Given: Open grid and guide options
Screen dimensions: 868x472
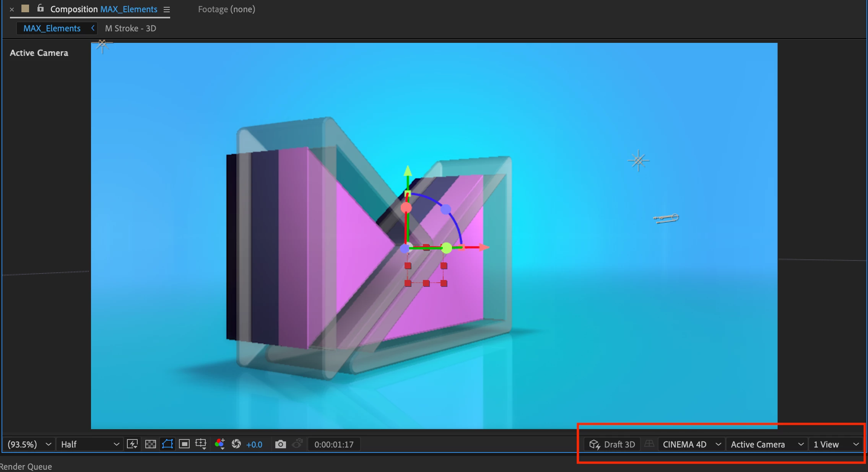Looking at the screenshot, I should [x=201, y=444].
